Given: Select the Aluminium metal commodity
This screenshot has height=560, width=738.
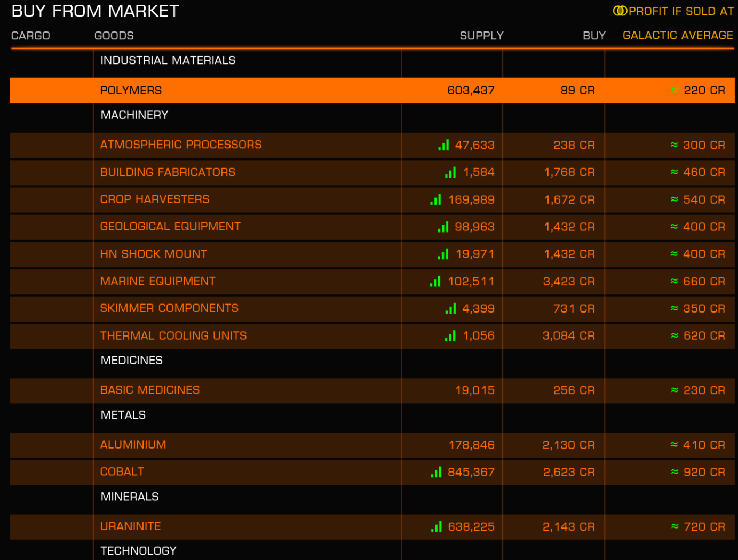Looking at the screenshot, I should click(x=372, y=445).
